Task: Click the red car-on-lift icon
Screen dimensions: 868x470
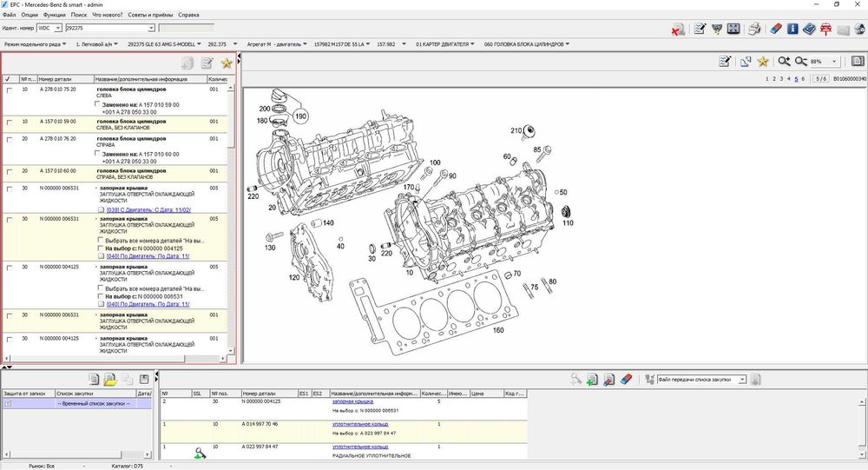Action: pos(826,29)
